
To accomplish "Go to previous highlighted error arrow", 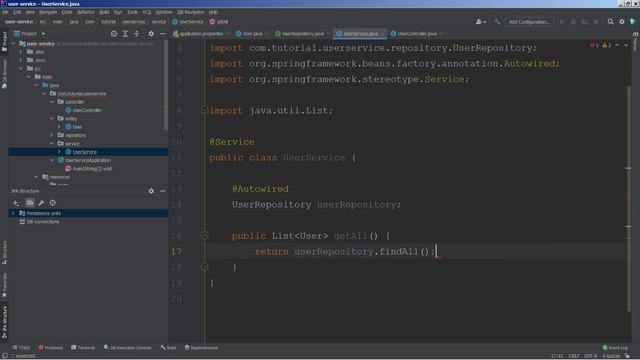I will tap(617, 45).
